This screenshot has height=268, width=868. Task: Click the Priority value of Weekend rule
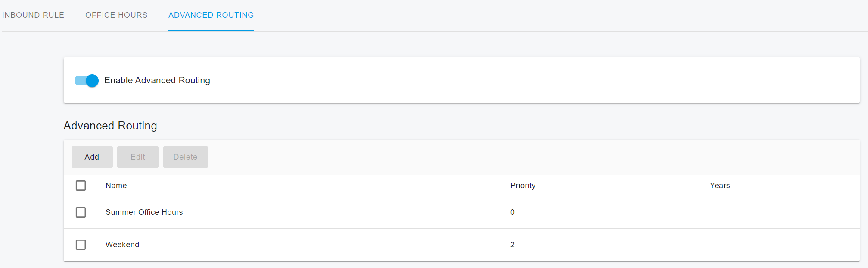(512, 245)
